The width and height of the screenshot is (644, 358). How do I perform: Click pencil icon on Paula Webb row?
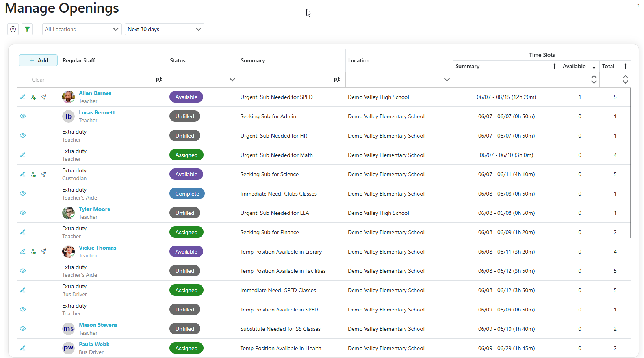23,348
